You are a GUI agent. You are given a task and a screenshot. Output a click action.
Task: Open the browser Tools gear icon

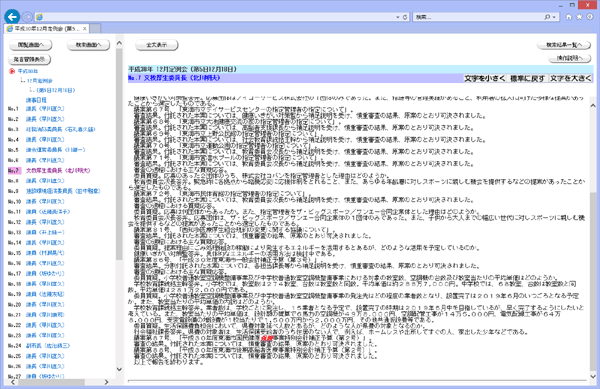(590, 17)
